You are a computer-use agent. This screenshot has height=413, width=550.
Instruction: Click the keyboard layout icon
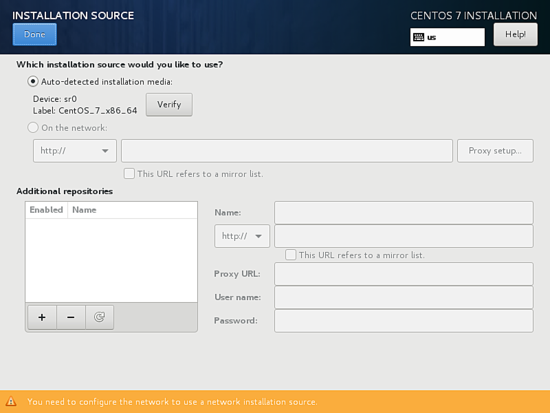coord(418,37)
